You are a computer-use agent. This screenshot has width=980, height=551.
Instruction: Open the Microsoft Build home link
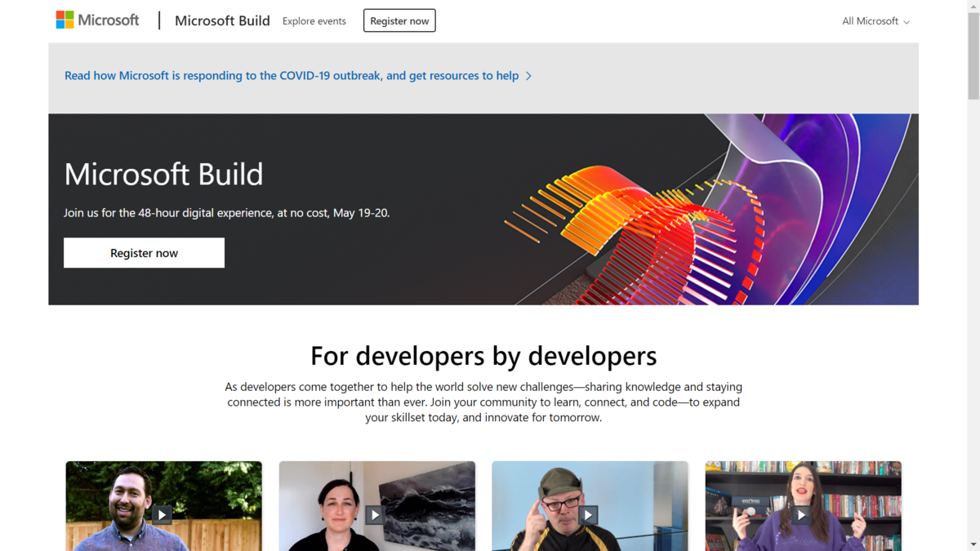pos(222,21)
